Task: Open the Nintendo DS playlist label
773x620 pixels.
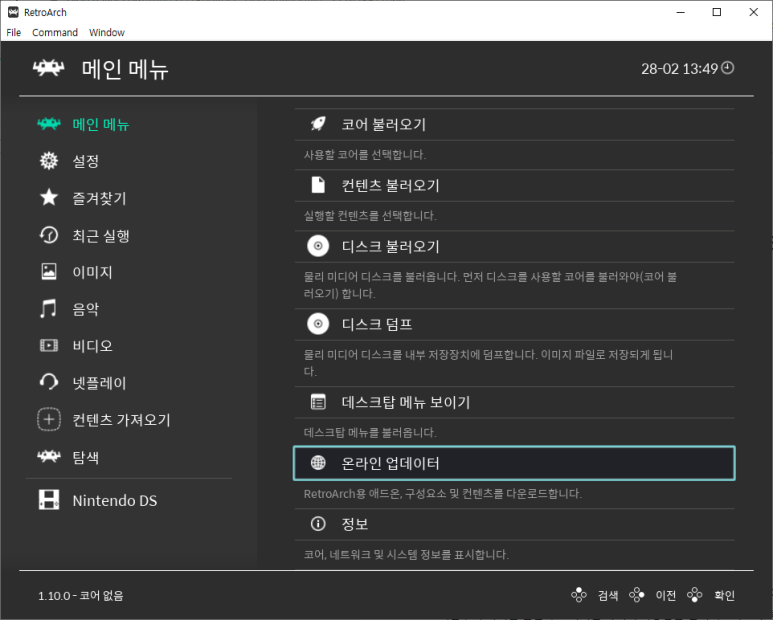Action: coord(115,501)
